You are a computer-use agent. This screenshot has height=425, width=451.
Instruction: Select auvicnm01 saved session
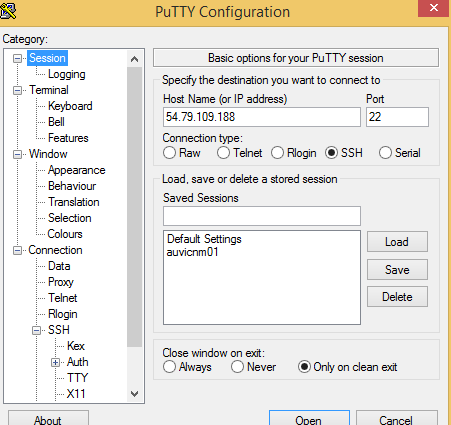[192, 252]
